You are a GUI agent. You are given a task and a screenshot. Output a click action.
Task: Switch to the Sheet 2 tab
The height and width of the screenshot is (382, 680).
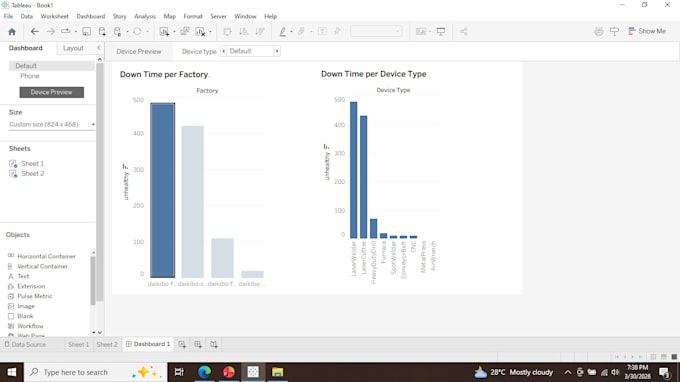(107, 344)
